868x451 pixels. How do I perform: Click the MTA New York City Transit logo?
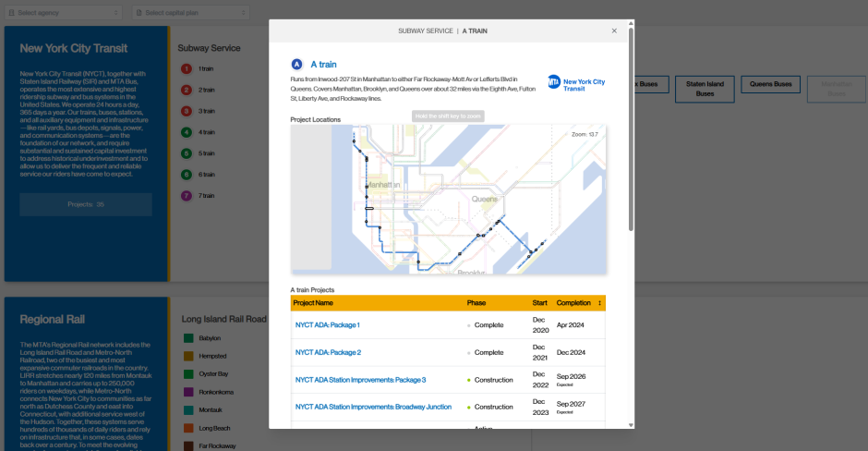[576, 84]
